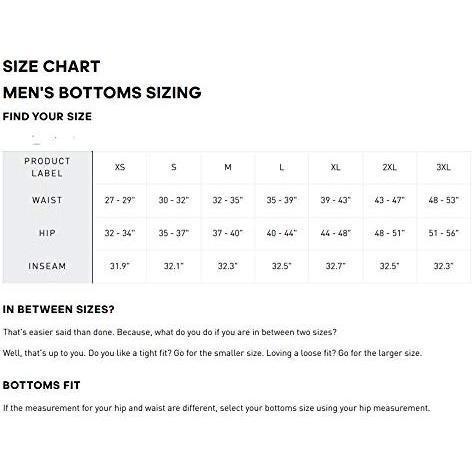Click the 30 - 32" waist cell
The image size is (472, 472).
coord(174,200)
